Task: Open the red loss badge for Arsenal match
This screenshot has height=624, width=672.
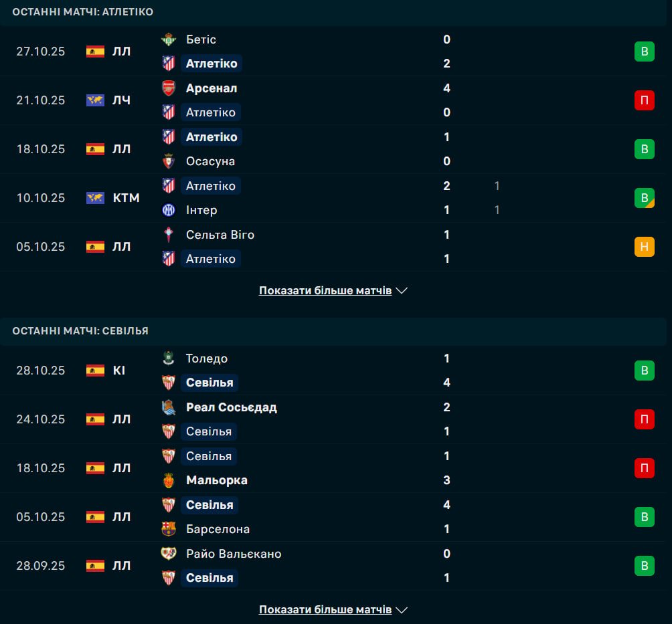Action: click(x=644, y=100)
